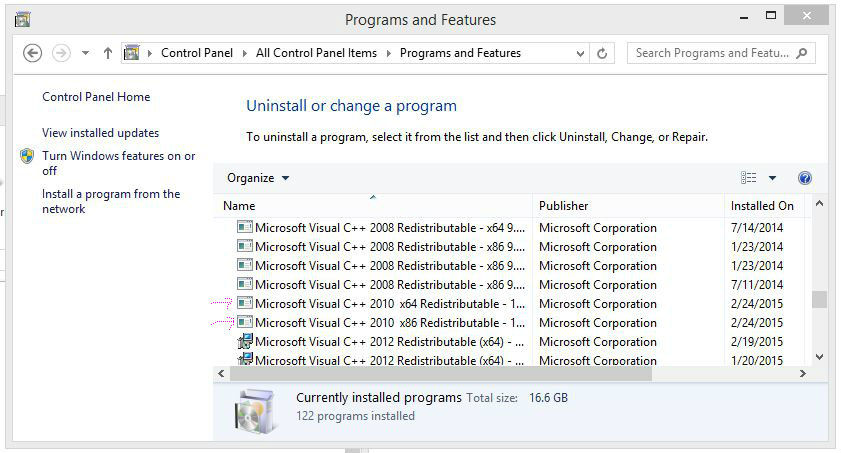Screen dimensions: 841x453
Task: Click the 1/20/2015 installed date cell
Action: (757, 360)
